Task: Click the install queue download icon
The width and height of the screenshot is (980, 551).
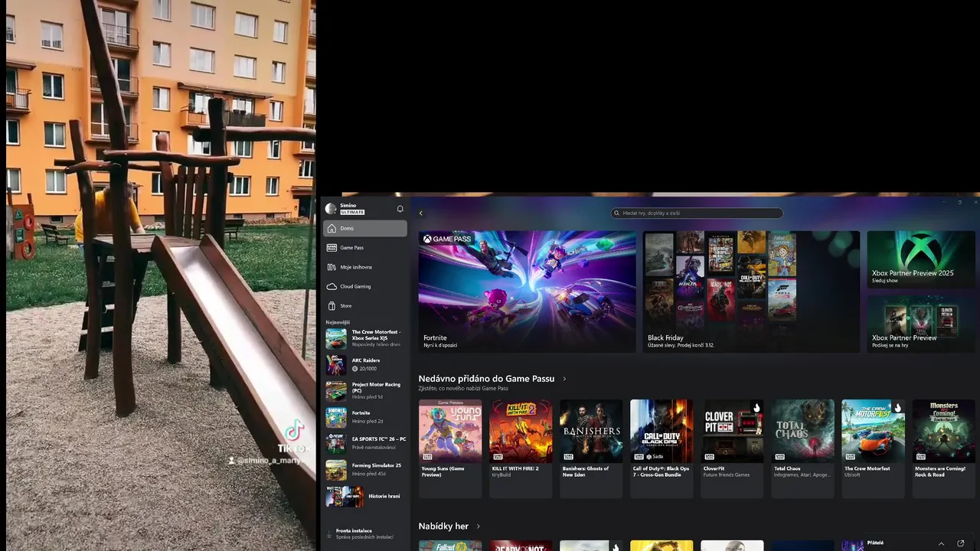Action: point(330,533)
